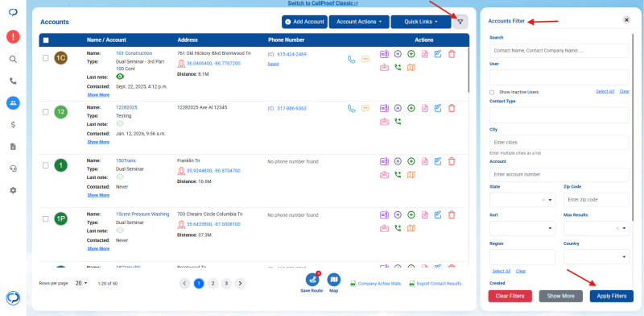The width and height of the screenshot is (644, 316).
Task: Click the Save Route icon button
Action: [x=312, y=280]
